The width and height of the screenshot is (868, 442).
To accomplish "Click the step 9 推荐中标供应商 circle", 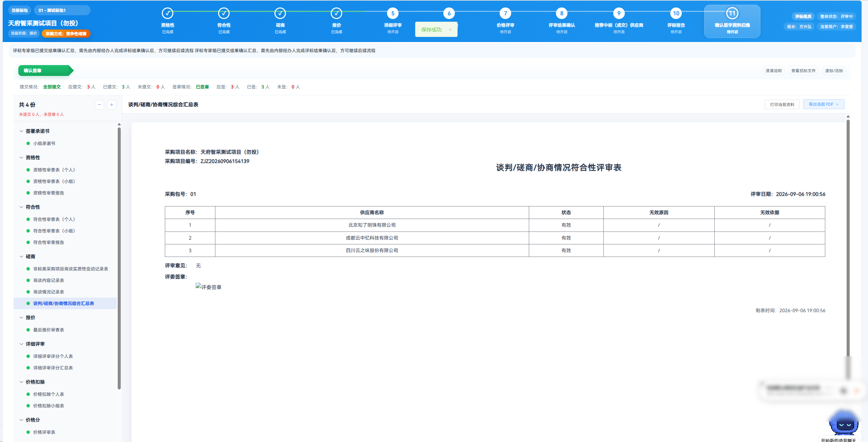I will [x=619, y=14].
